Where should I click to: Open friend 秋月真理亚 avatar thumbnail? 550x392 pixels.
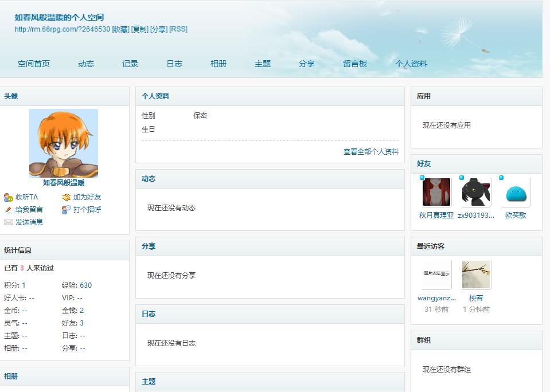(x=436, y=192)
